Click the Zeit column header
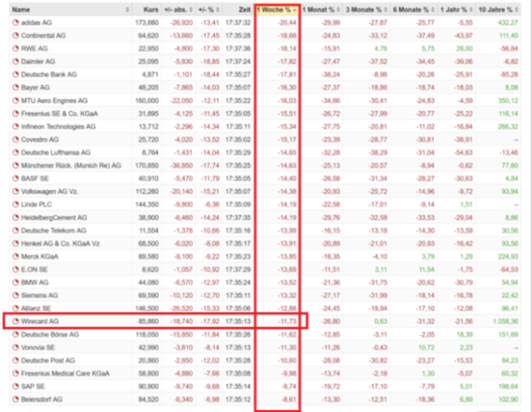This screenshot has height=412, width=532. point(238,9)
